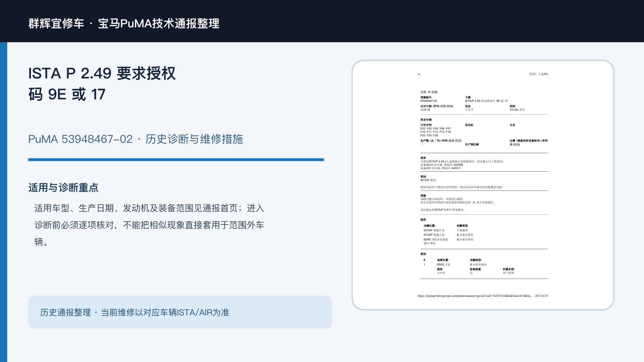Click the 开发序列 list F02 F03 F04
644x362 pixels.
click(436, 132)
